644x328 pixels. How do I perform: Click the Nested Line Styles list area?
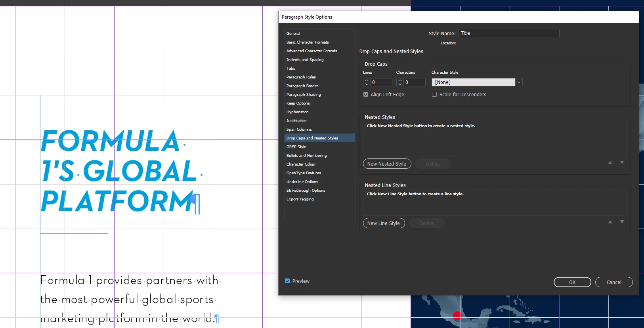[x=495, y=202]
